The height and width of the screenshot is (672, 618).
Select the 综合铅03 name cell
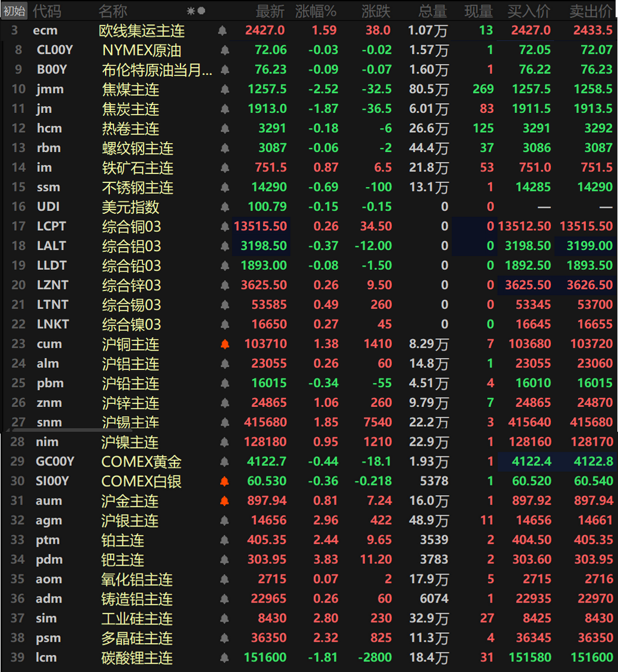[132, 266]
